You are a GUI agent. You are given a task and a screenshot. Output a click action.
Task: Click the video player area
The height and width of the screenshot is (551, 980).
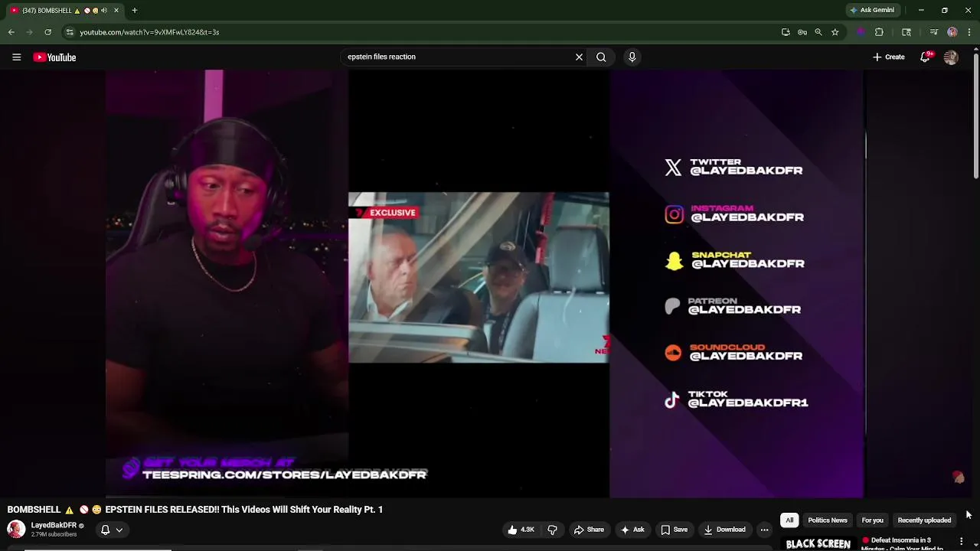[485, 283]
